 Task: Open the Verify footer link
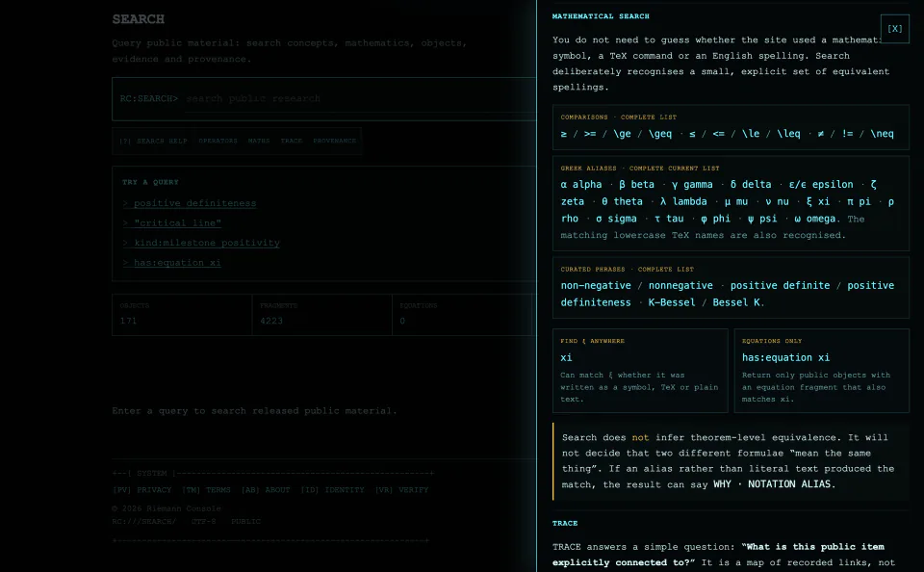(402, 489)
